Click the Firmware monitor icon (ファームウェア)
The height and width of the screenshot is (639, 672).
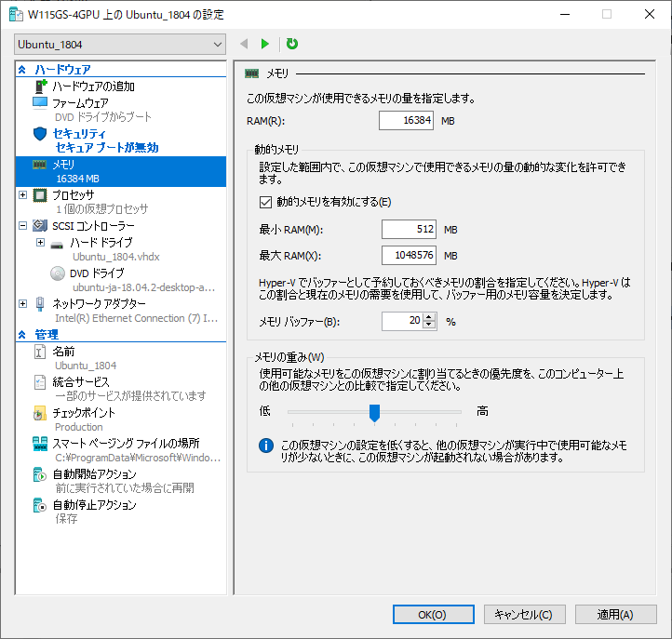(x=40, y=103)
